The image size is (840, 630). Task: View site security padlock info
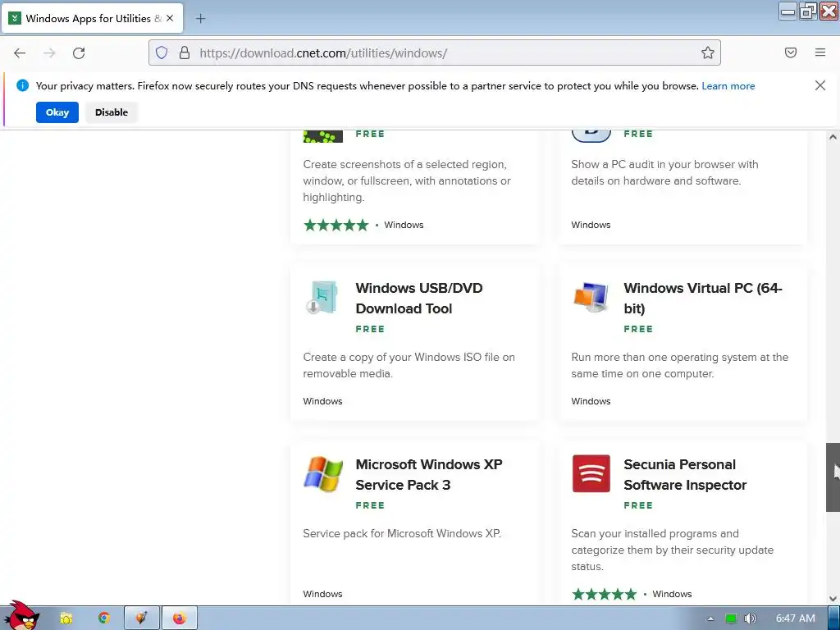(x=185, y=52)
